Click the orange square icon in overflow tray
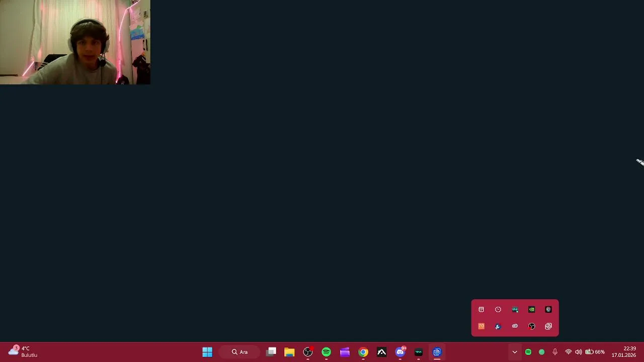Image resolution: width=644 pixels, height=362 pixels. 481,326
